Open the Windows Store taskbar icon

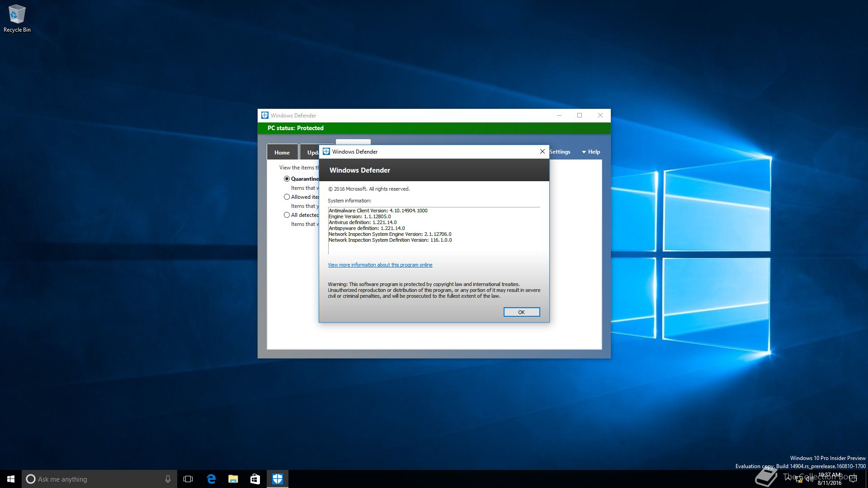coord(255,479)
